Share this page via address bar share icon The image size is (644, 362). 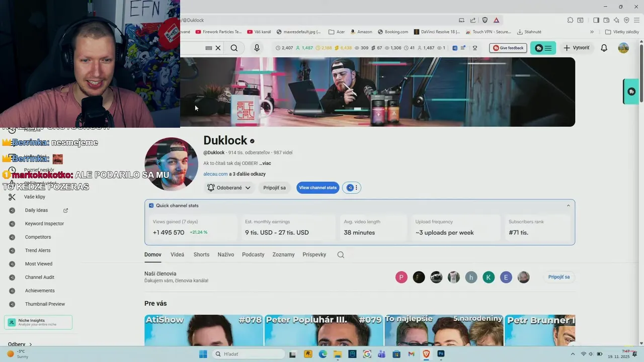(473, 20)
